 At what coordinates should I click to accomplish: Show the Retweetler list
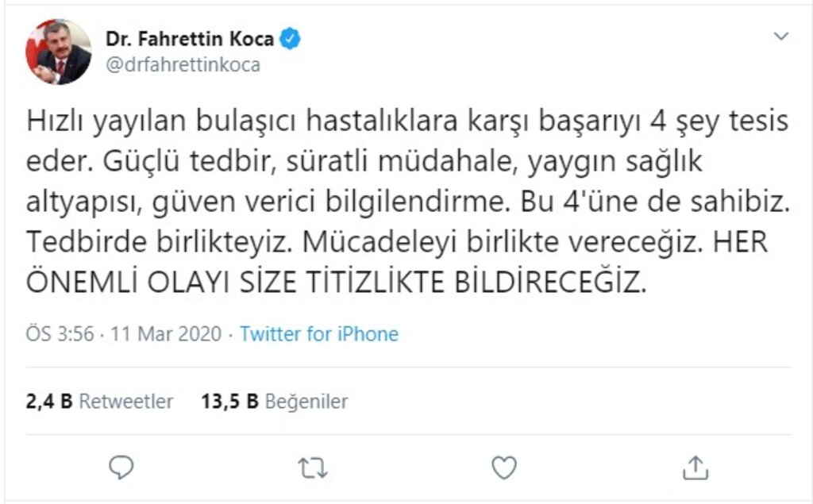click(x=125, y=402)
